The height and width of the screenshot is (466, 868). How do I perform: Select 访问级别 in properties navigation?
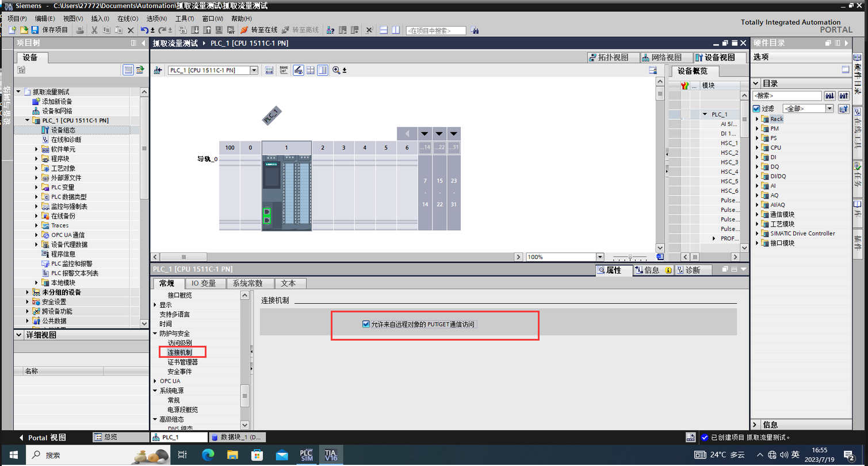179,343
